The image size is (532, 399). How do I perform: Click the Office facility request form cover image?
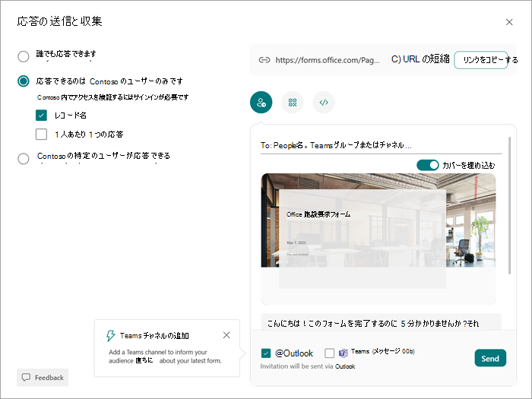tap(378, 220)
